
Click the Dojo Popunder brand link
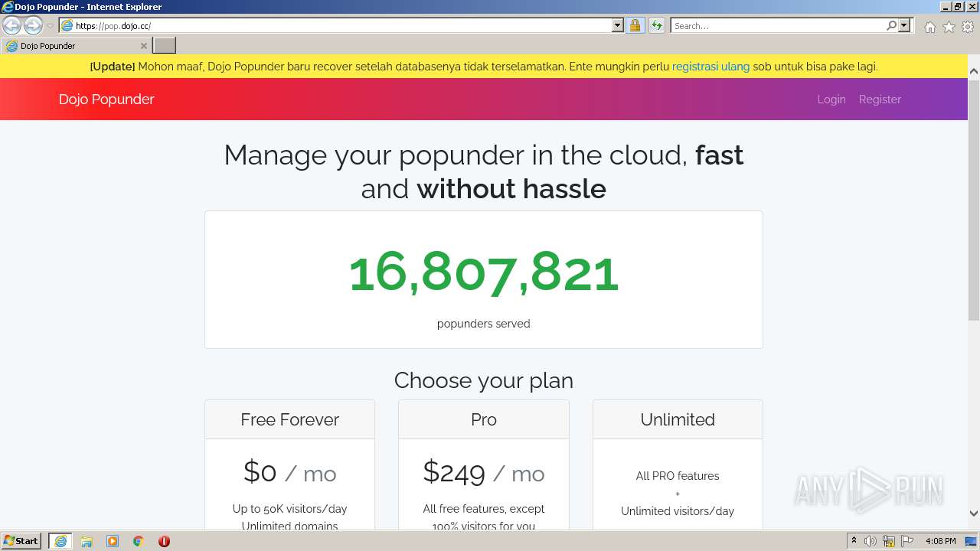(x=106, y=99)
